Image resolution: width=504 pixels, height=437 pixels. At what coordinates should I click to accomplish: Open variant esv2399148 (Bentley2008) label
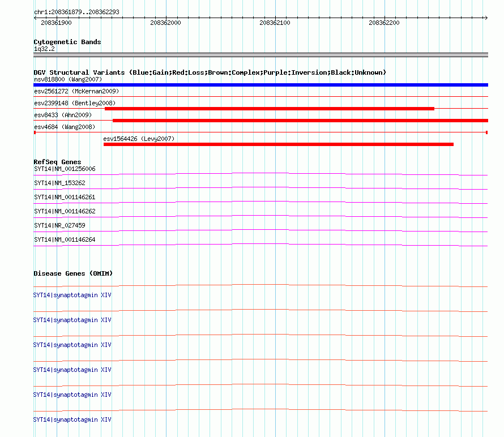75,103
